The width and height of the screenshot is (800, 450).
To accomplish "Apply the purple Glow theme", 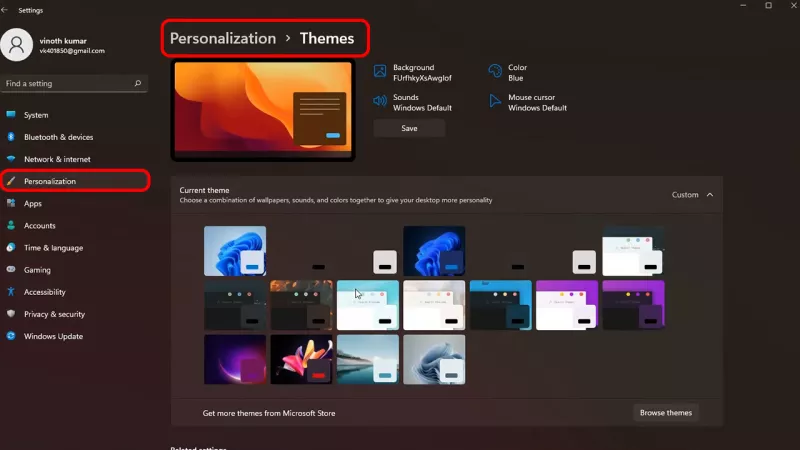I will tap(235, 359).
